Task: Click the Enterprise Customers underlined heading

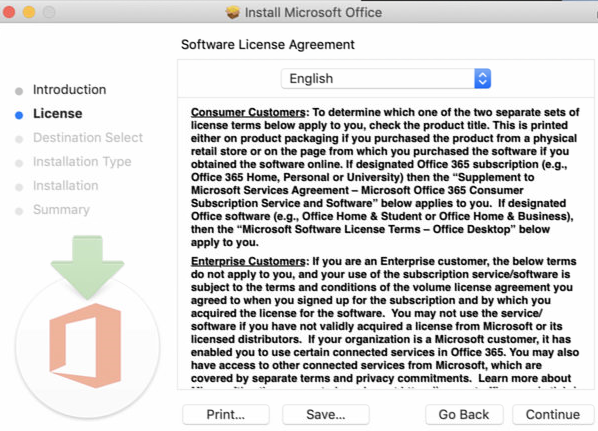Action: (248, 262)
